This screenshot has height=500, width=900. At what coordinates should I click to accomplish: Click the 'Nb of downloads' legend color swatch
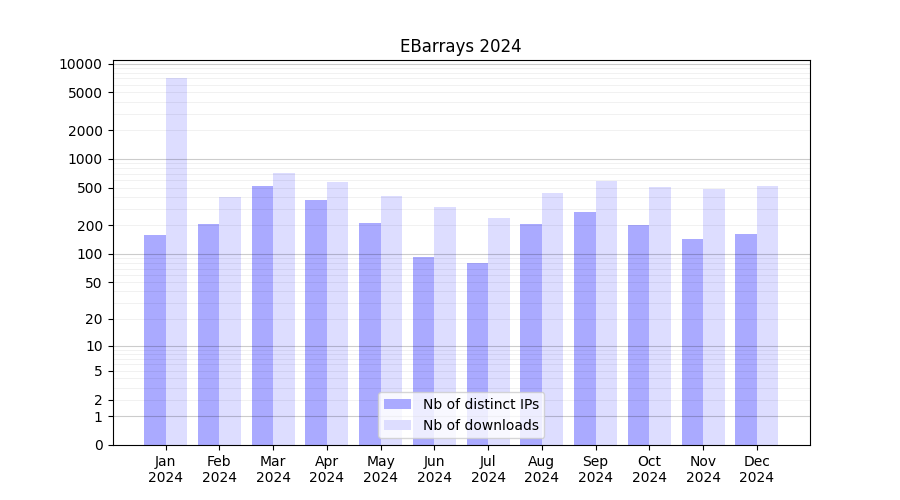(397, 425)
